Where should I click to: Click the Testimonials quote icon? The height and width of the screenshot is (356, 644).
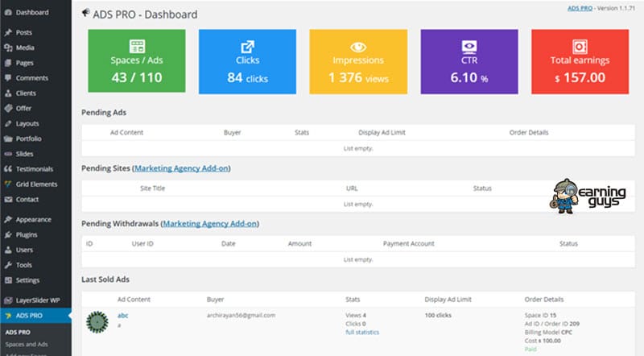tap(8, 169)
